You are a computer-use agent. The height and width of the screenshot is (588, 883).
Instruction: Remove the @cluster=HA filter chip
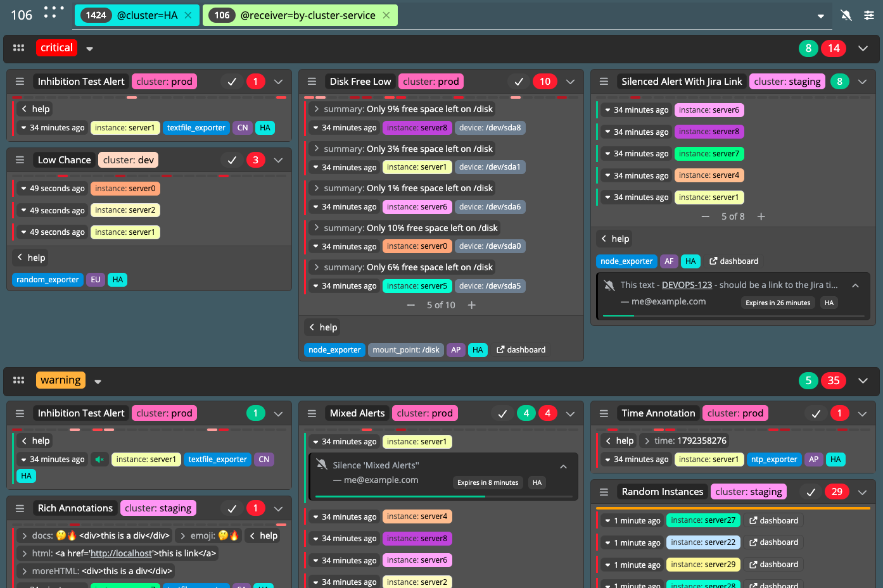(x=188, y=15)
